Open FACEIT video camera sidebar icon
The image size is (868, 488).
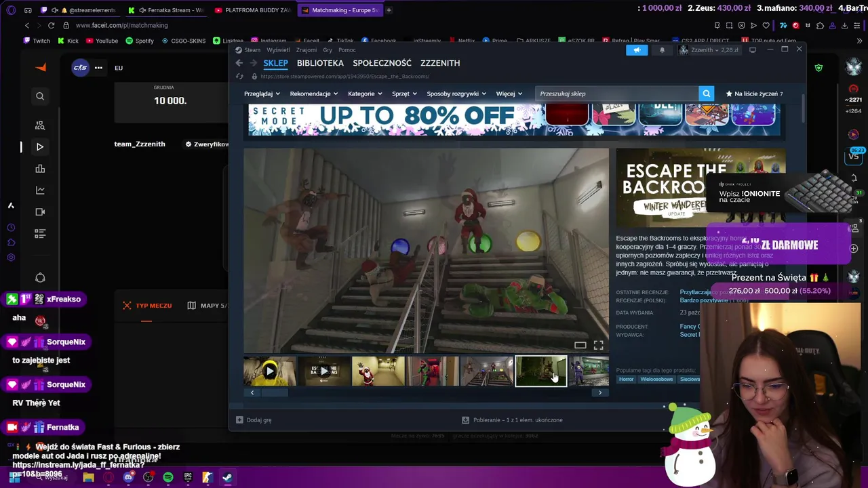point(40,212)
